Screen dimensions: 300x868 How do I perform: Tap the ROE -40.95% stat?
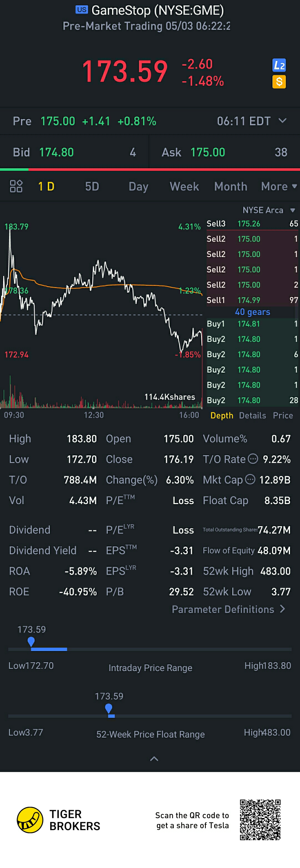point(53,592)
